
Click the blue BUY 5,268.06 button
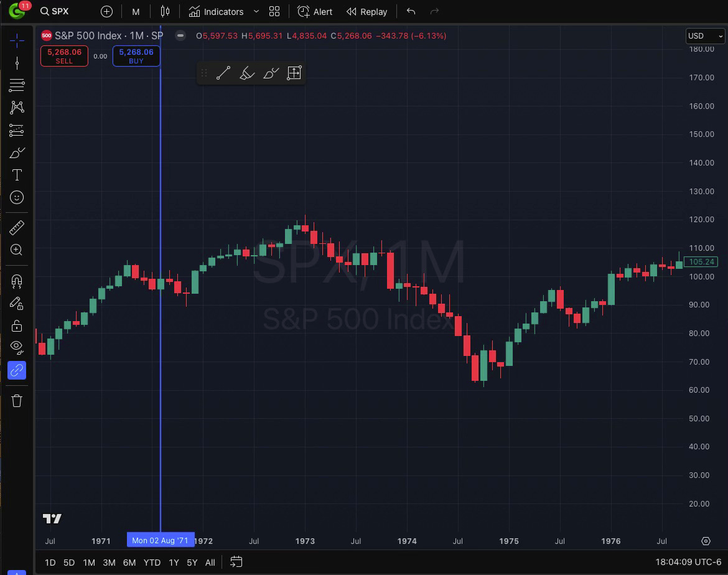136,56
